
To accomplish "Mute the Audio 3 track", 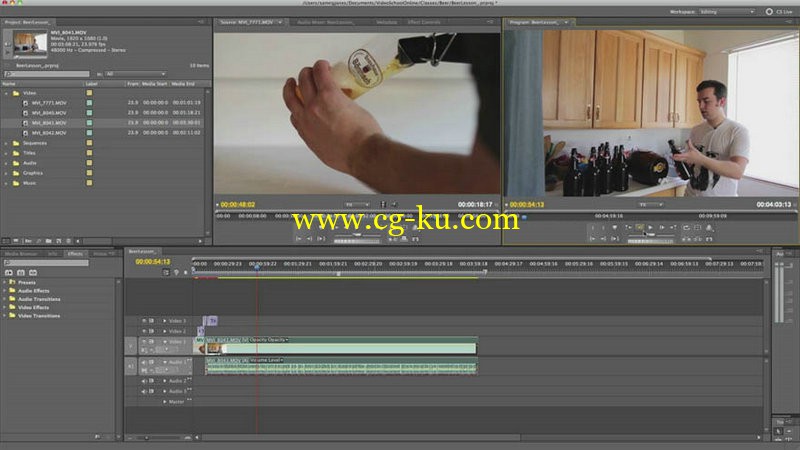I will click(x=144, y=391).
